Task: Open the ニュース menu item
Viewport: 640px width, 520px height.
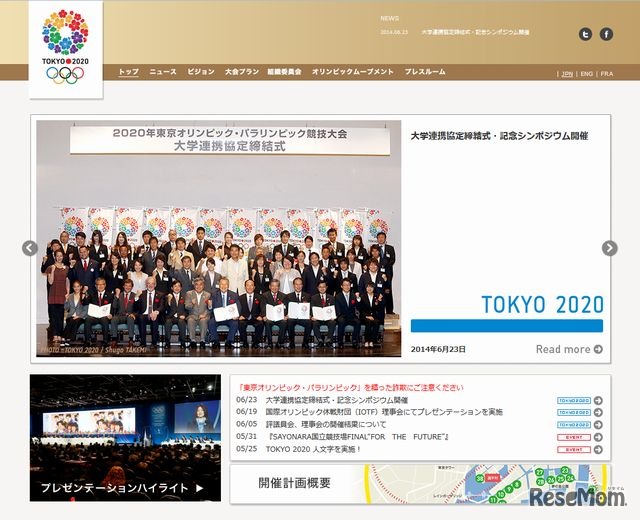Action: point(163,72)
